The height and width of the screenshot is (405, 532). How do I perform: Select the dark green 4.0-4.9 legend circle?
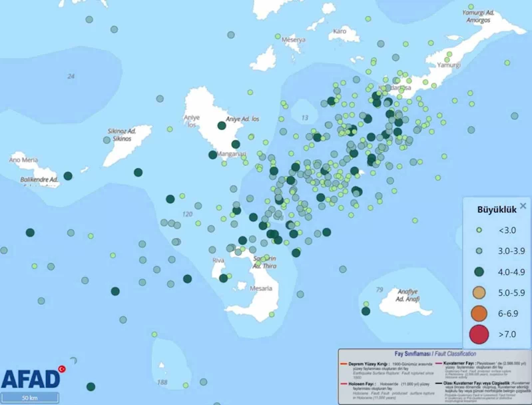[479, 272]
